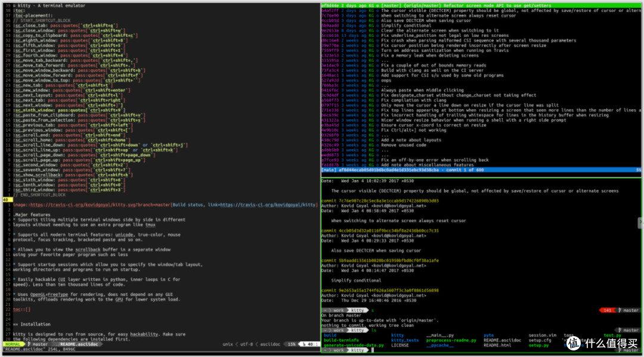The image size is (644, 357).
Task: Click the branch icon next to red 141
Action: [620, 311]
